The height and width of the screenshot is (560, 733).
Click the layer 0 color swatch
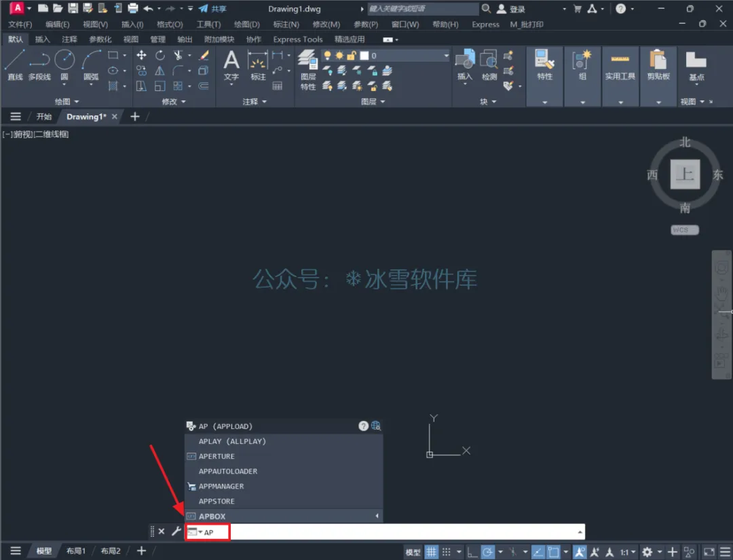point(364,56)
